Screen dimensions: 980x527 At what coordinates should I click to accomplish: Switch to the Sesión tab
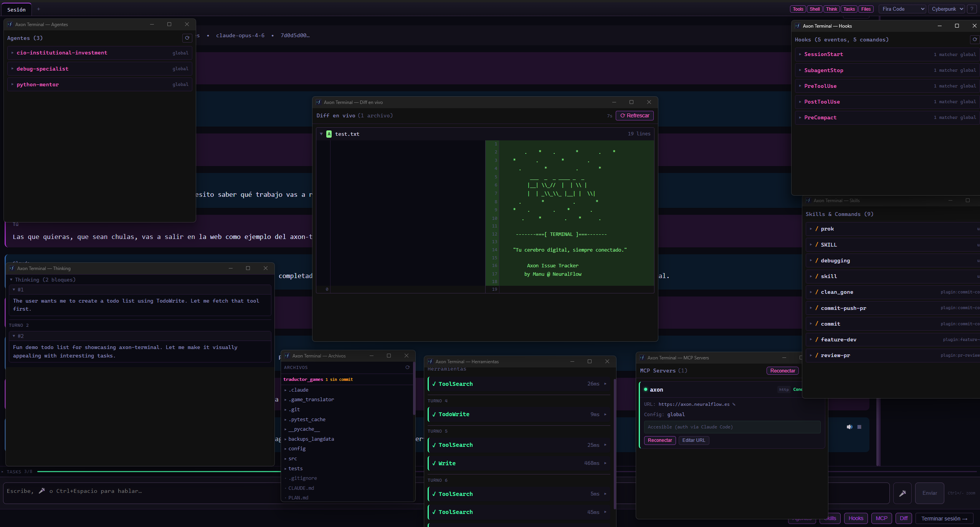[x=17, y=9]
